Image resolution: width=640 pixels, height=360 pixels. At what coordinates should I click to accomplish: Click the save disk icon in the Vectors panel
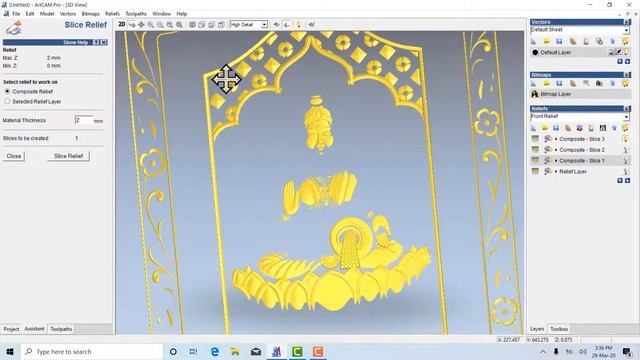pyautogui.click(x=559, y=41)
